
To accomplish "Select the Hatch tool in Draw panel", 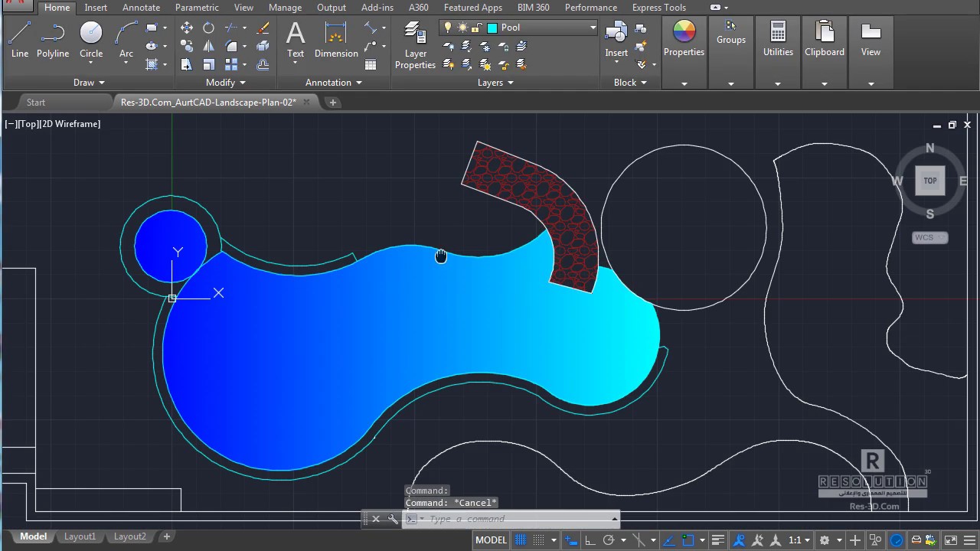I will click(x=152, y=64).
